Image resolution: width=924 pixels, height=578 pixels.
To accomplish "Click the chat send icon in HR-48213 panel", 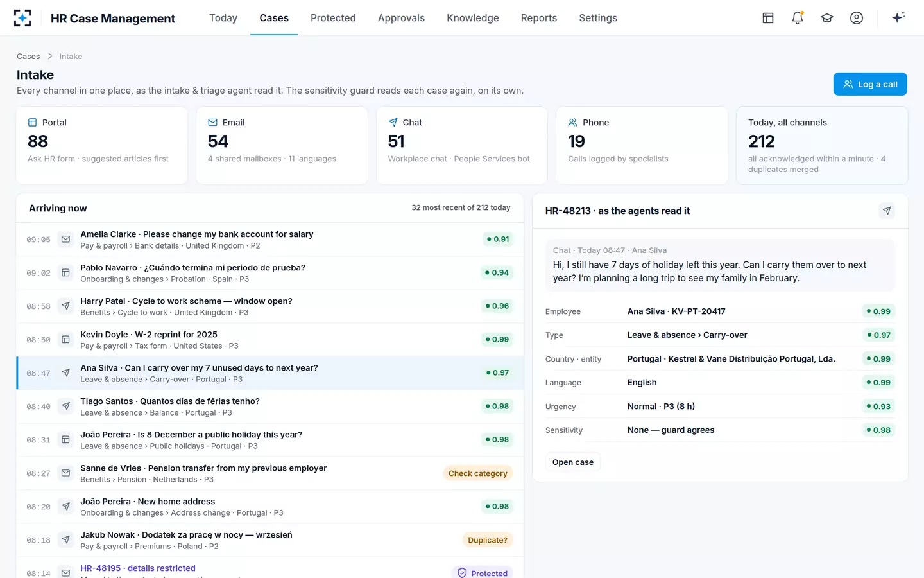I will tap(887, 211).
